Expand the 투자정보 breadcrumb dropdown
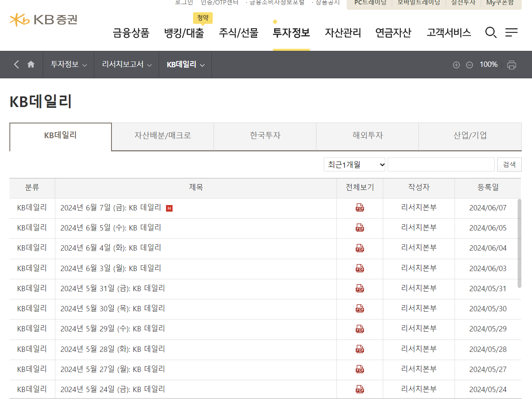This screenshot has width=532, height=406. (68, 64)
